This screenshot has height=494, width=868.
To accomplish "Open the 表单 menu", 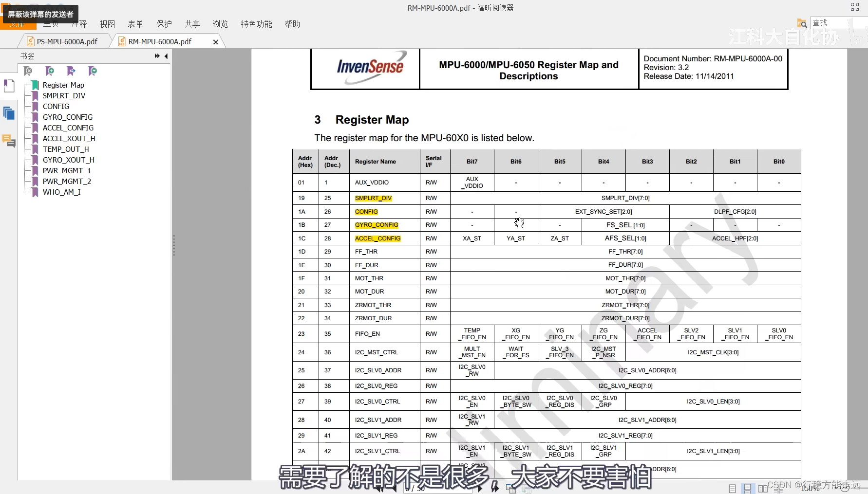I will click(135, 24).
